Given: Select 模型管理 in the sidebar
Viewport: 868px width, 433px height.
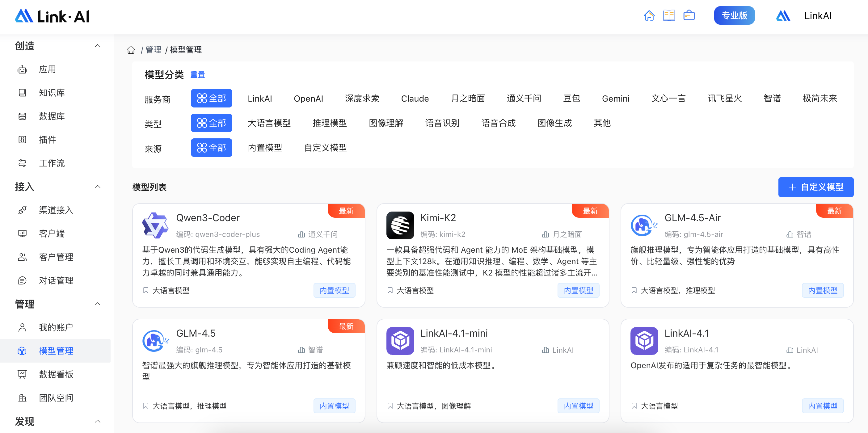Looking at the screenshot, I should tap(55, 351).
